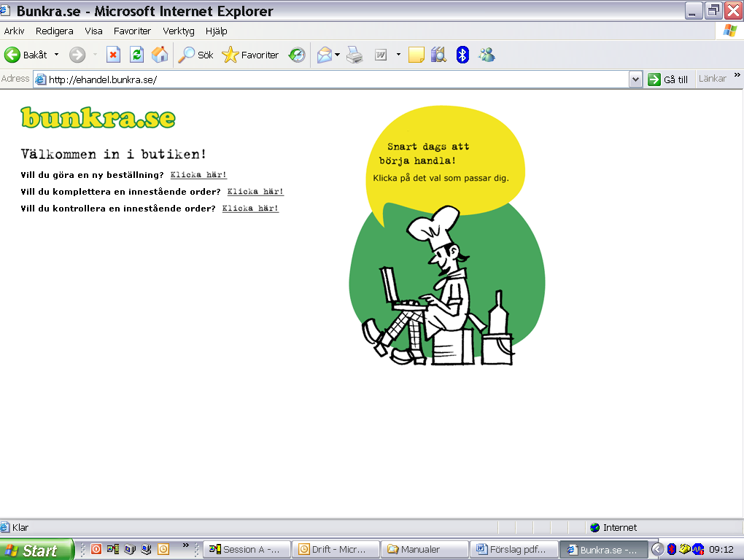Click link to make a new beställning
This screenshot has height=560, width=744.
(198, 175)
